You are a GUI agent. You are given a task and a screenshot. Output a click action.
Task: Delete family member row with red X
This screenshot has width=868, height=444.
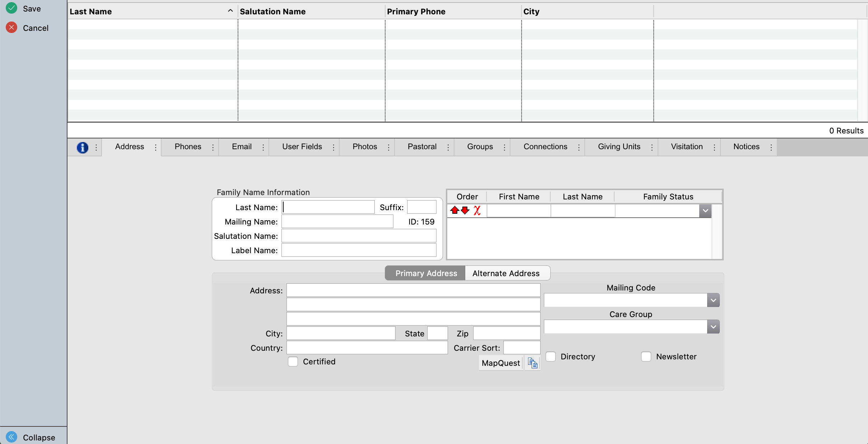[477, 210]
